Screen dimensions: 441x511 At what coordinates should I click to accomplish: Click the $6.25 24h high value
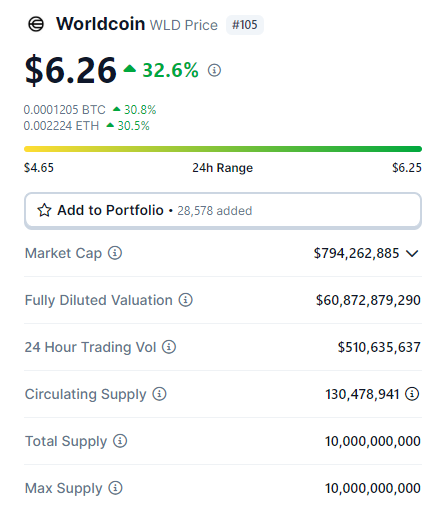407,168
